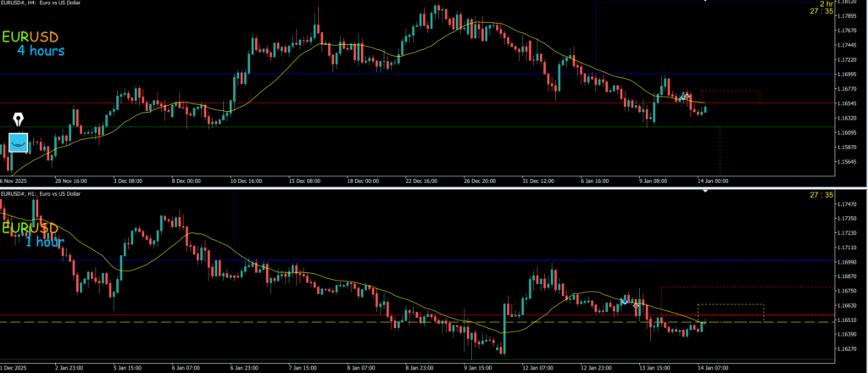Click the red dashed rectangle on the 4-hour chart

coord(731,97)
